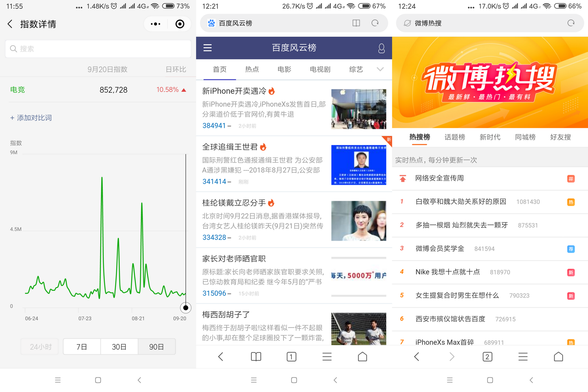Open bookmarks book icon in Baidu browser toolbar

click(256, 357)
